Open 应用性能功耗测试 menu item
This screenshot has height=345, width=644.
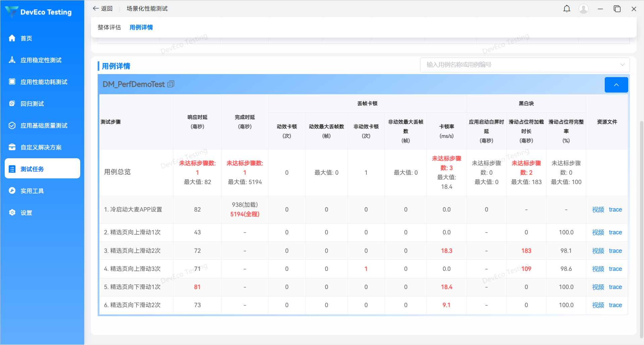[x=42, y=82]
